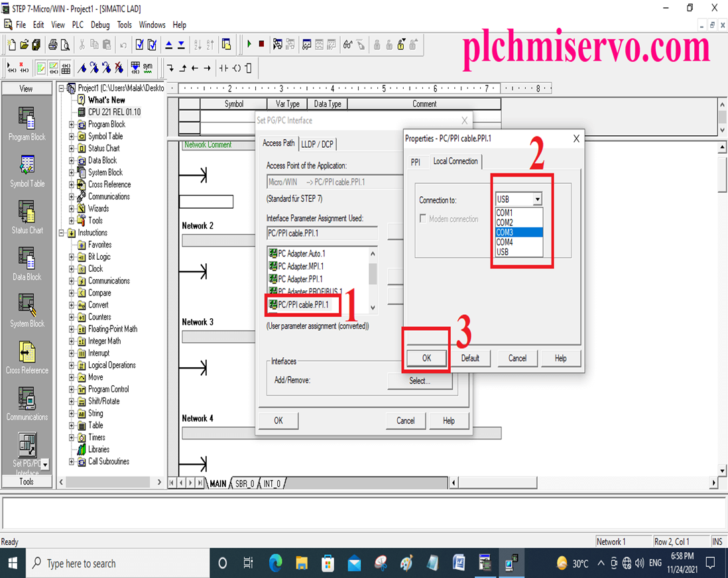Choose COM3 from connection list
The image size is (728, 578).
pos(518,232)
